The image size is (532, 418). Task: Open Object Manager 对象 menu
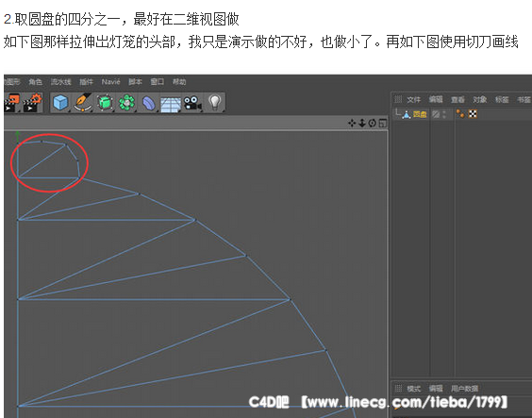[480, 99]
